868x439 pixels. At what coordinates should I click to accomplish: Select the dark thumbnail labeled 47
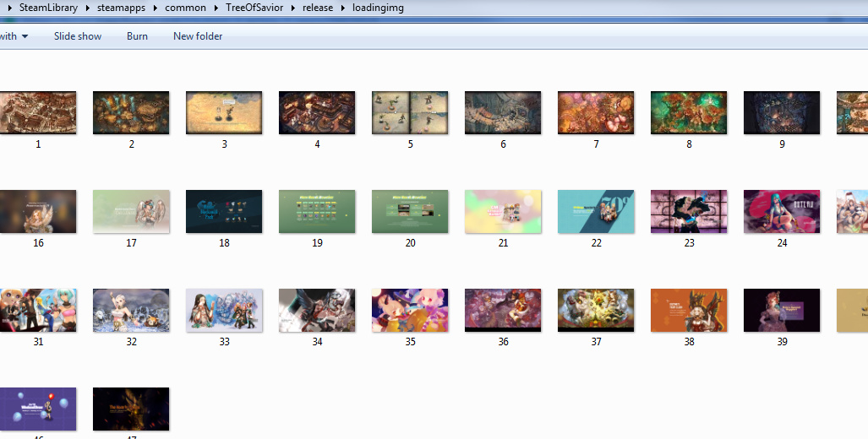click(x=131, y=409)
